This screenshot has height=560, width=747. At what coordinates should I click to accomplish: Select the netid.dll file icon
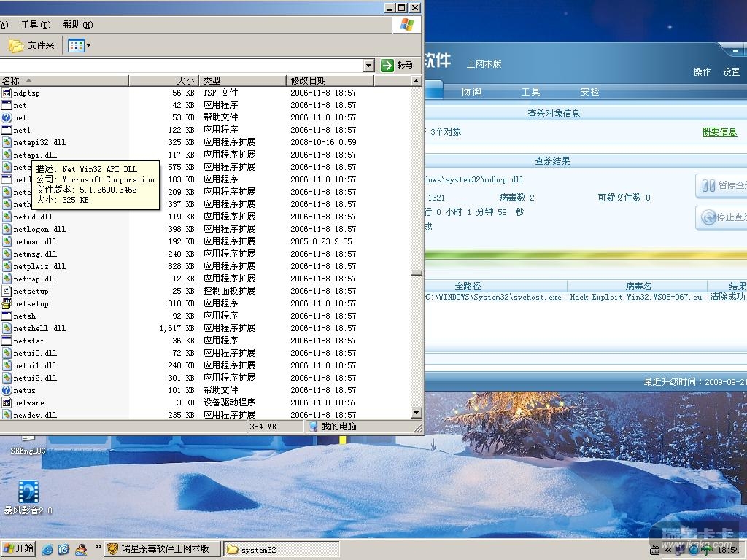tap(7, 217)
